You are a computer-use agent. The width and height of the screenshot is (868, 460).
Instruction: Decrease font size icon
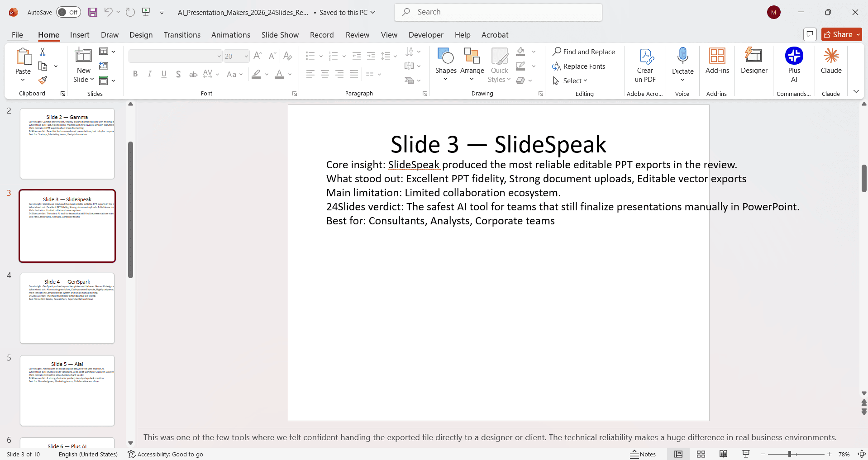272,56
